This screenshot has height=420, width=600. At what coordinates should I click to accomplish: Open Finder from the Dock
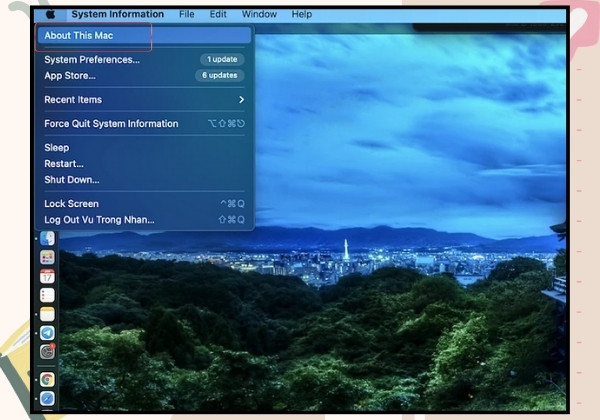coord(47,238)
